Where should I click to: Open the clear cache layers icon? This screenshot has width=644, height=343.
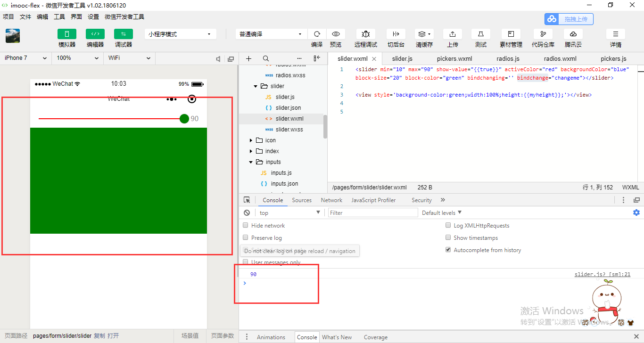click(424, 34)
